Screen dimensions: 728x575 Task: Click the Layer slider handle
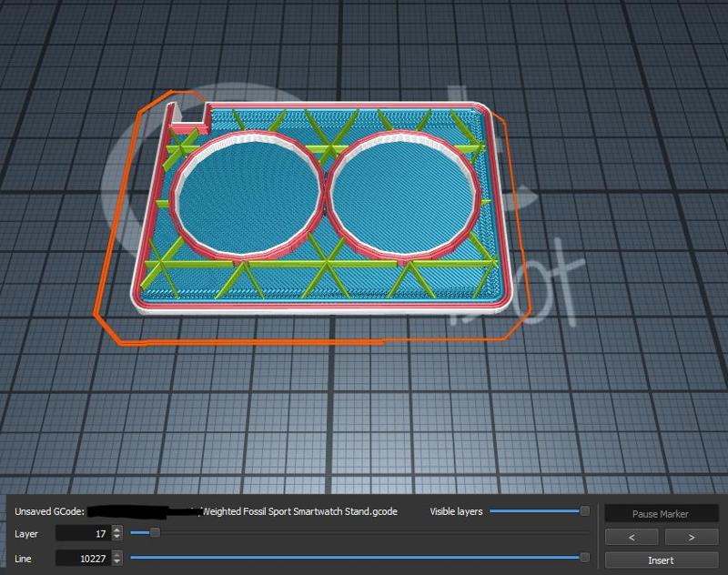(x=155, y=533)
